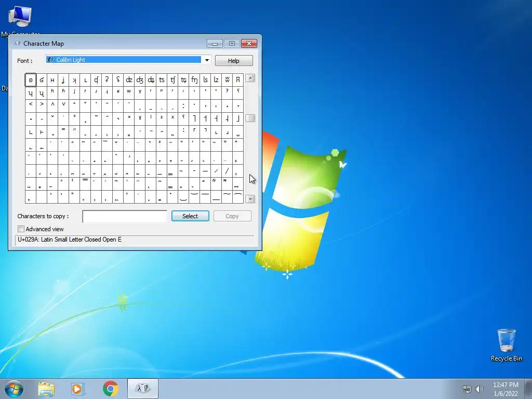532x399 pixels.
Task: Choose the left-right arrow below combining glyph
Action: [238, 184]
